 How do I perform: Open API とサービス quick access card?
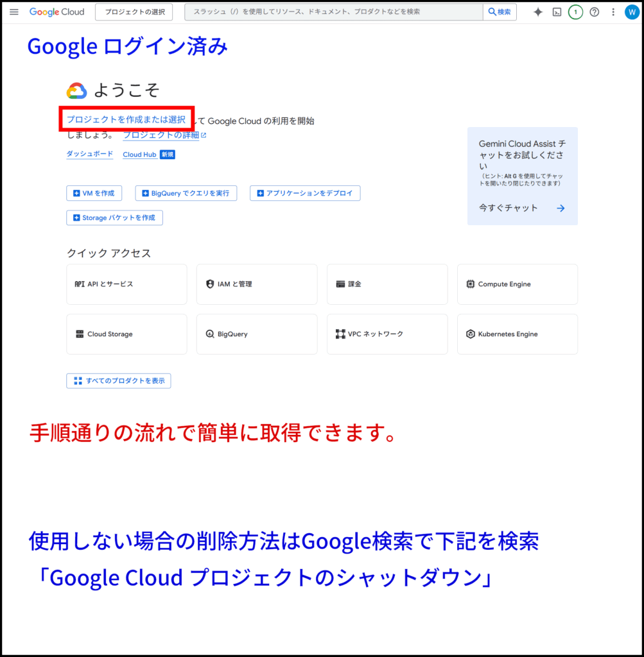point(126,284)
